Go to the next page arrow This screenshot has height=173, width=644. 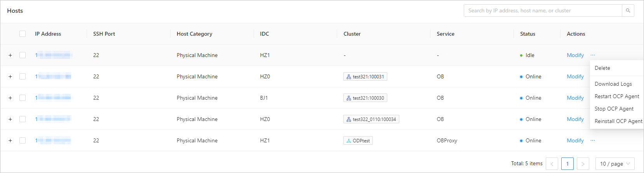tap(583, 164)
